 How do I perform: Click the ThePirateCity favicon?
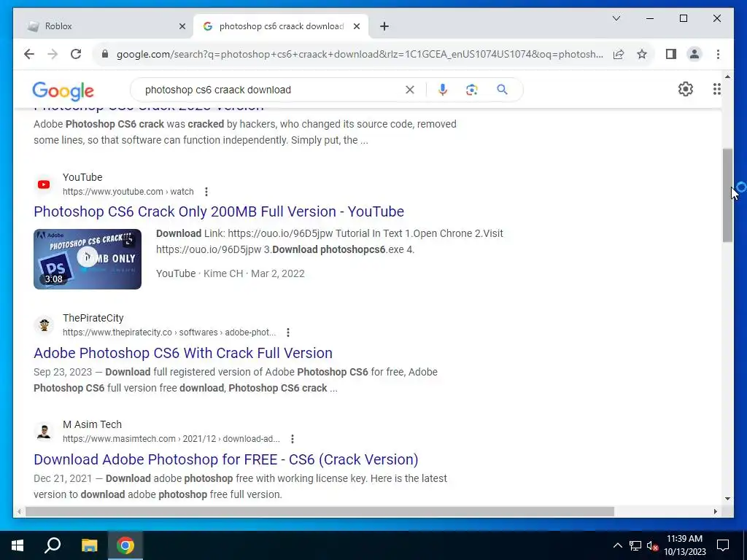pos(44,325)
